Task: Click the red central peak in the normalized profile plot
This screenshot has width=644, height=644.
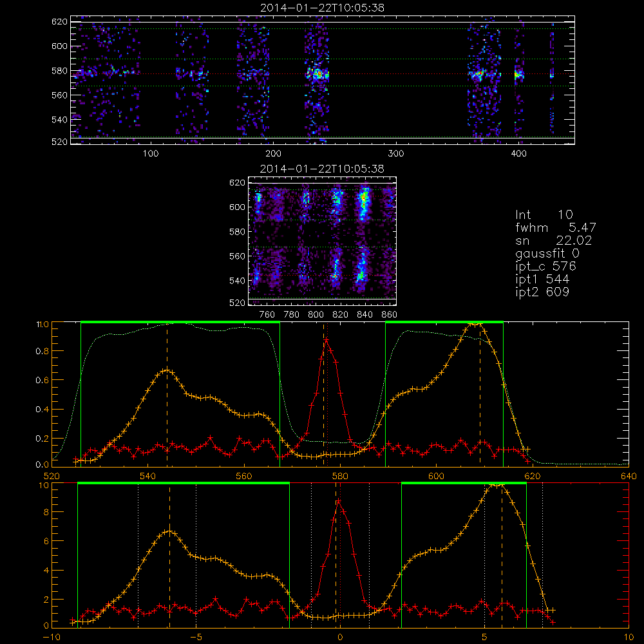Action: 327,340
